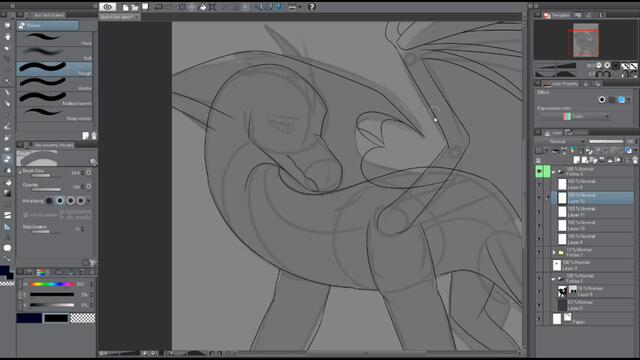
Task: Choose the Soft eraser sub tool
Action: tap(54, 54)
